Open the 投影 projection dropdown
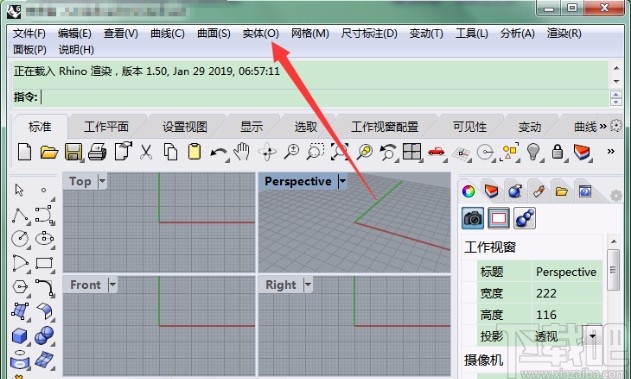This screenshot has height=379, width=631. [592, 336]
